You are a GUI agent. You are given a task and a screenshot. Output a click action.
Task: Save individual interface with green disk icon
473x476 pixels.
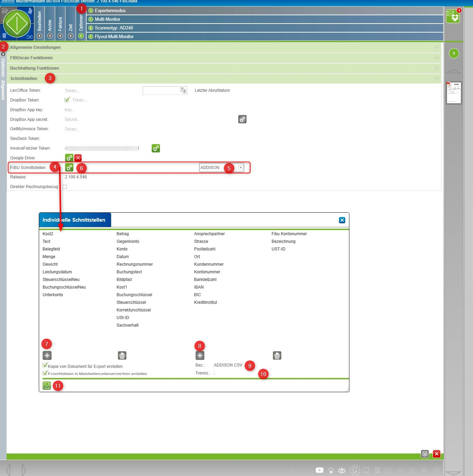[47, 386]
